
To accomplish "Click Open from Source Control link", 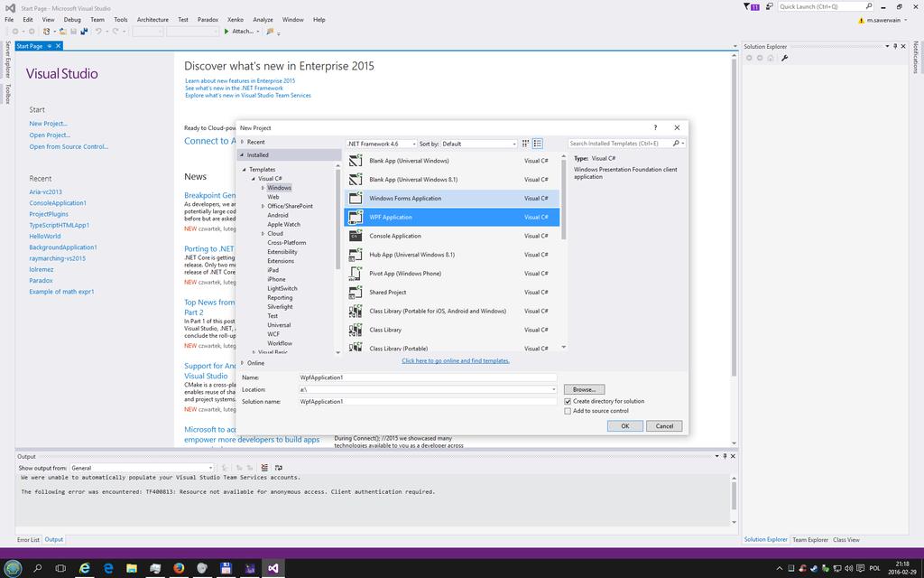I will click(69, 146).
